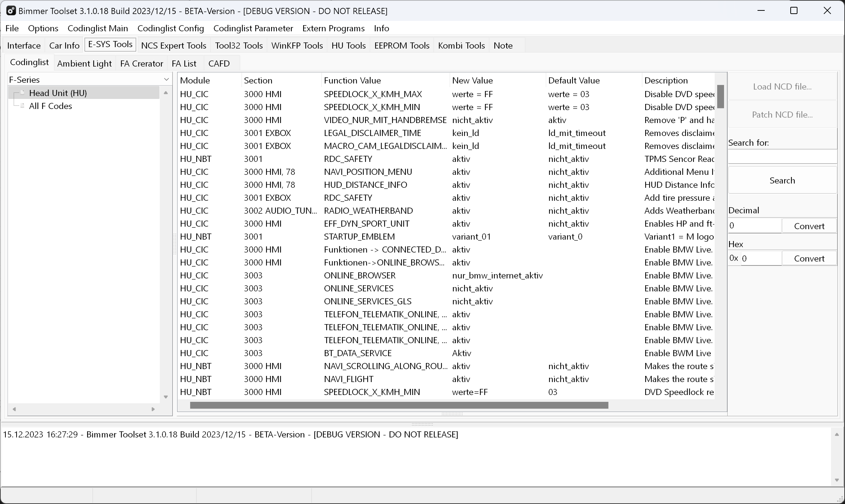Click the coding table vertical scrollbar thumb
Viewport: 845px width, 504px height.
[720, 96]
